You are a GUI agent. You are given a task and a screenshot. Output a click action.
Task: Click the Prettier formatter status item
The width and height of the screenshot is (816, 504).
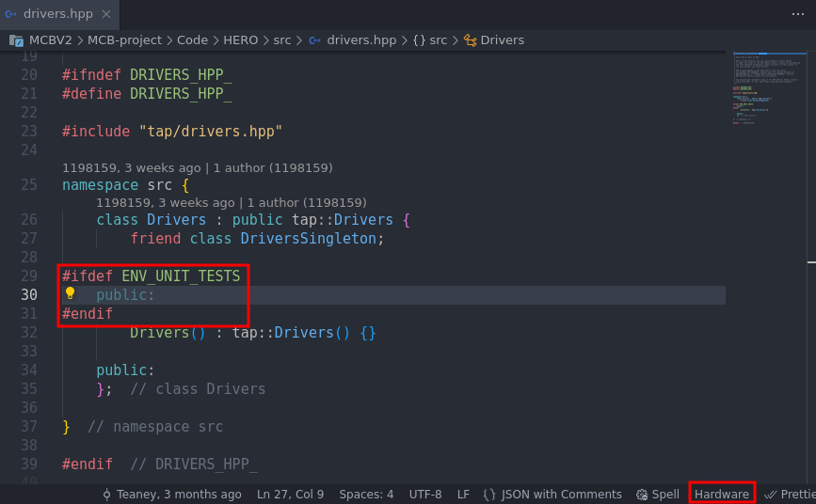pos(791,495)
